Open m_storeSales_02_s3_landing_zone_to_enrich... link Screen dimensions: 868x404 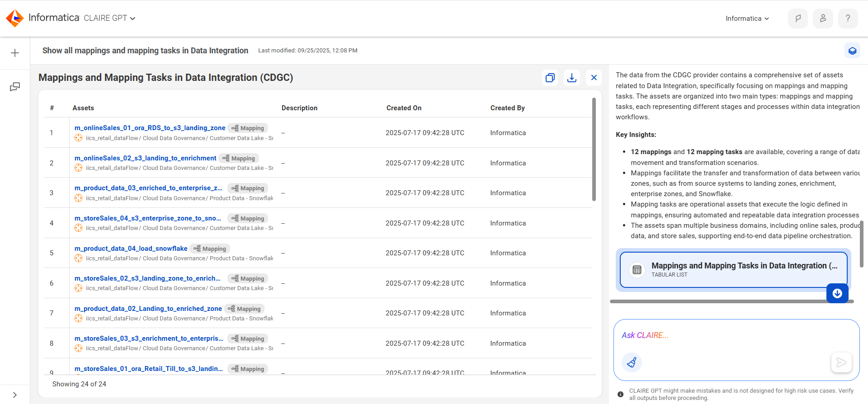coord(147,278)
